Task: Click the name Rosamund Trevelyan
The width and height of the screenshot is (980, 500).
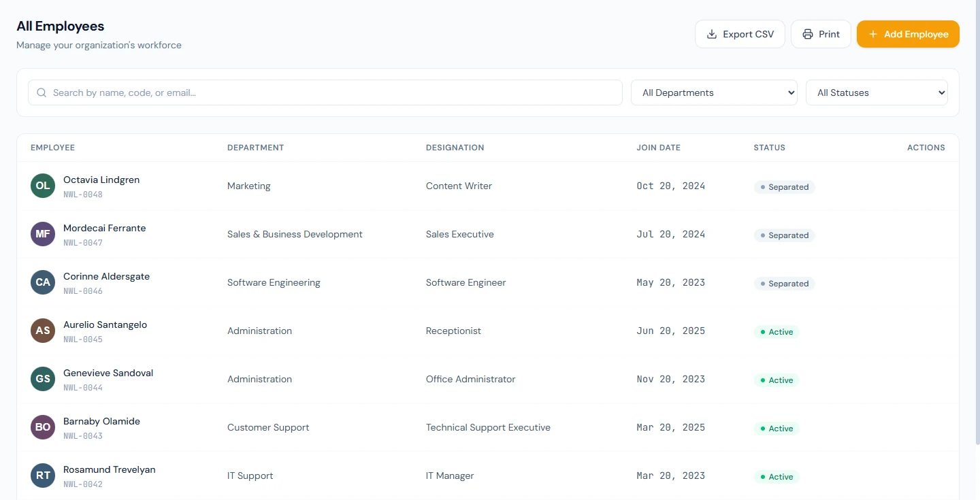Action: pyautogui.click(x=109, y=469)
